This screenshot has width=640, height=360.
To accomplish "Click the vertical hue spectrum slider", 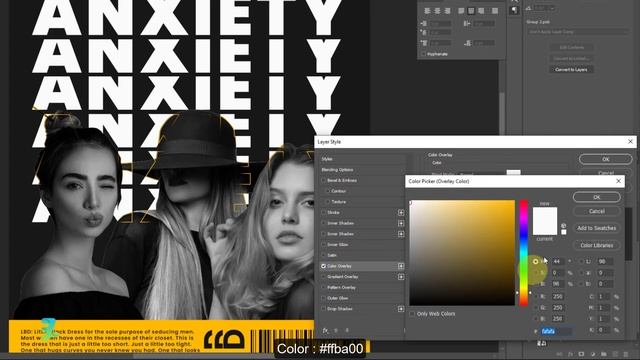I will (x=524, y=253).
